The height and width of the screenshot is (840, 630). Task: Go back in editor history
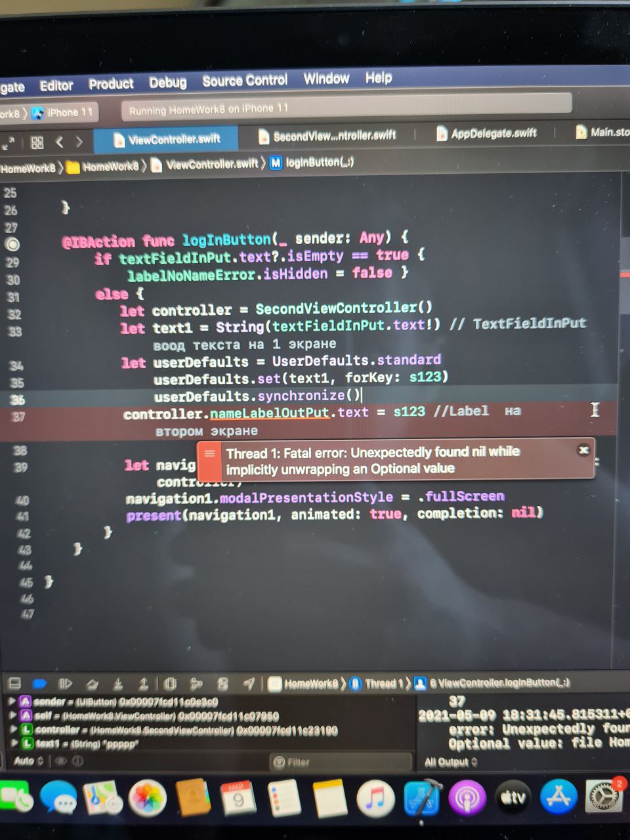(60, 142)
